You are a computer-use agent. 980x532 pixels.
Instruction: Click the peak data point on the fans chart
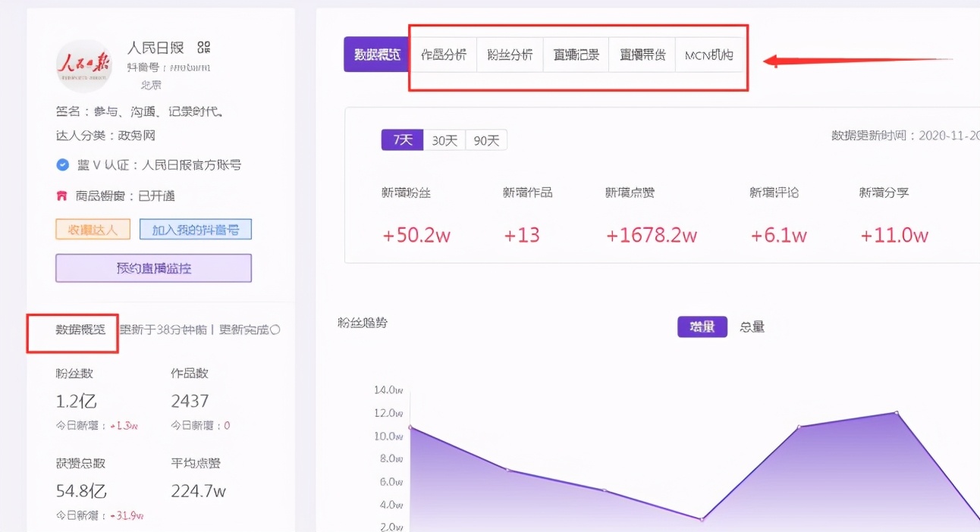897,413
